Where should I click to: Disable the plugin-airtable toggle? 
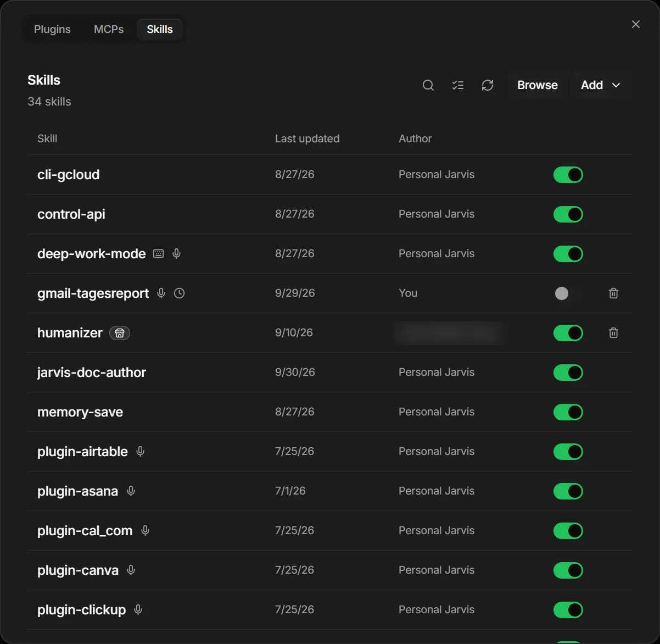(x=568, y=452)
